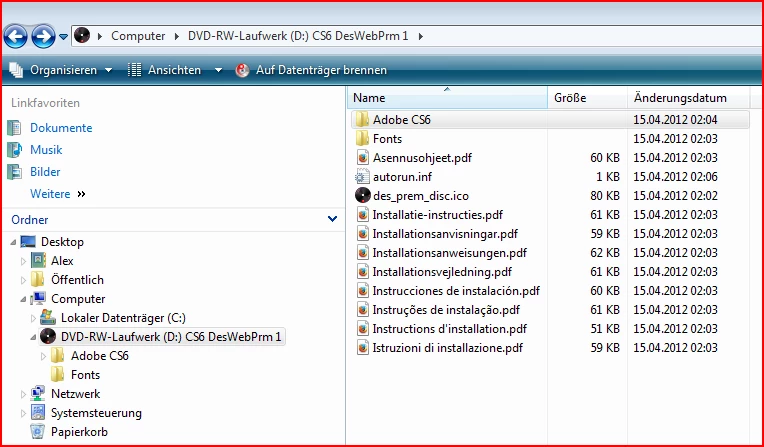This screenshot has width=764, height=447.
Task: Sort by the Größe column header
Action: (587, 98)
